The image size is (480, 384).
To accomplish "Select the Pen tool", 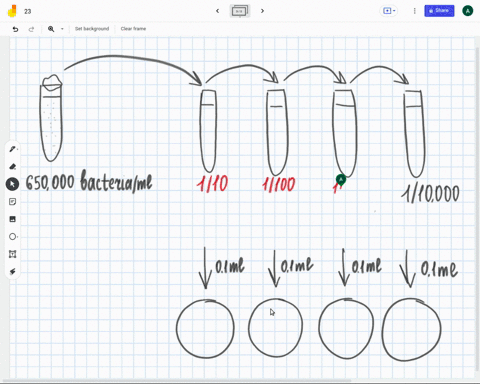I will [13, 149].
